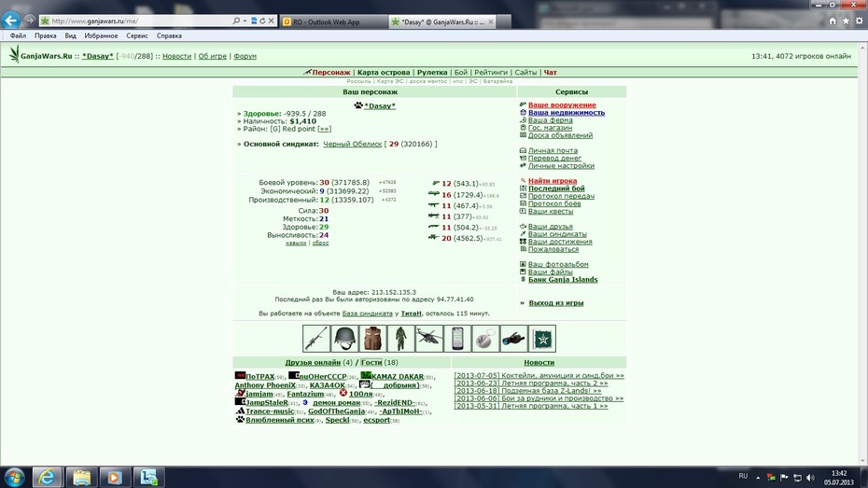
Task: Open the Сервис menu
Action: pos(136,35)
